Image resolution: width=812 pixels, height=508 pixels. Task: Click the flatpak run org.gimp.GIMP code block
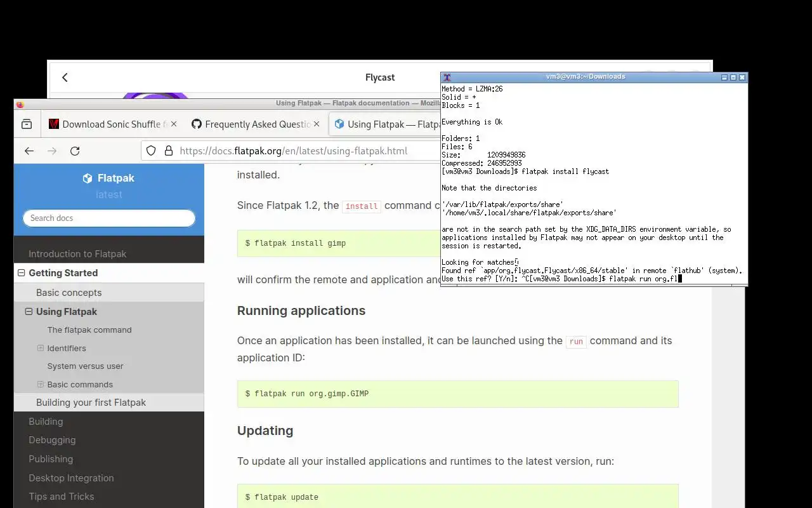pyautogui.click(x=458, y=394)
